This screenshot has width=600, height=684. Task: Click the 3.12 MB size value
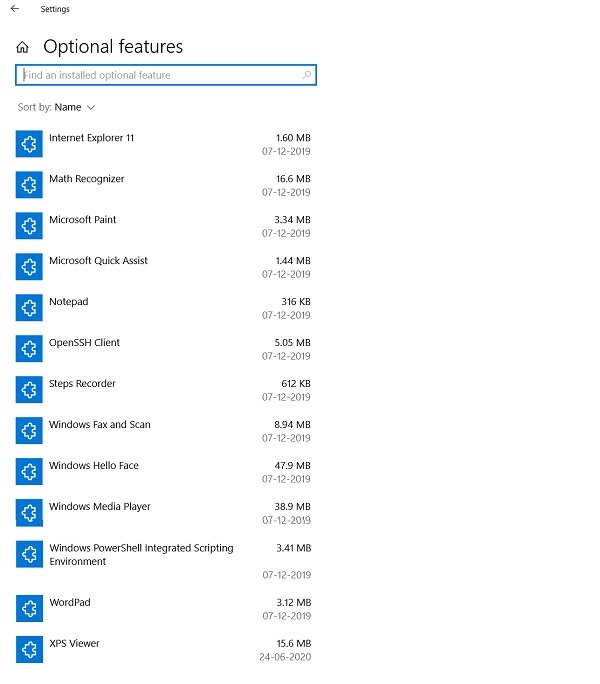tap(294, 603)
